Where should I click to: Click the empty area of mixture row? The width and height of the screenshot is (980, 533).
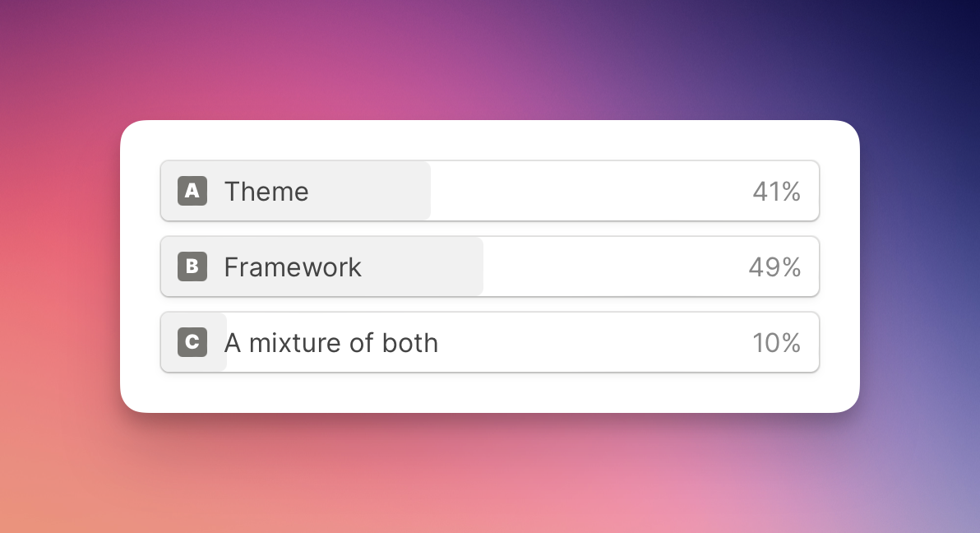tap(594, 342)
